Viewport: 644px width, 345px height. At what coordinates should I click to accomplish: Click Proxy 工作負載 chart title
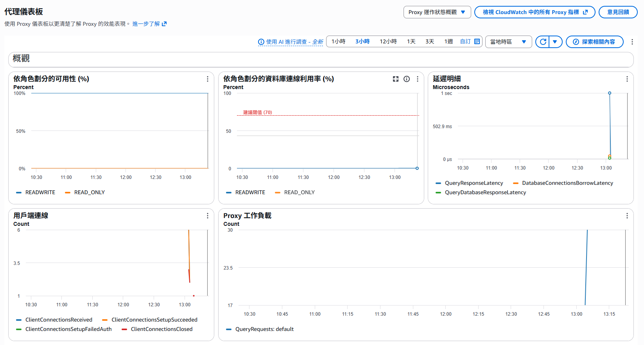click(x=247, y=216)
